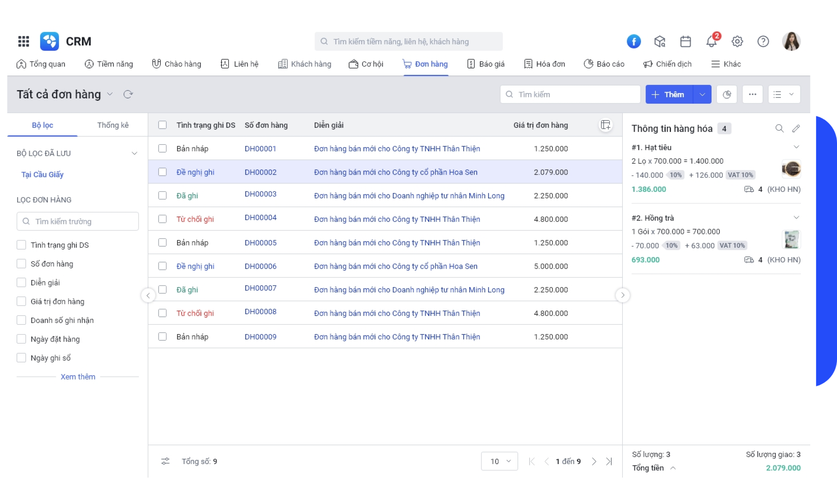
Task: Go to the Chiến dịch tab
Action: [x=667, y=64]
